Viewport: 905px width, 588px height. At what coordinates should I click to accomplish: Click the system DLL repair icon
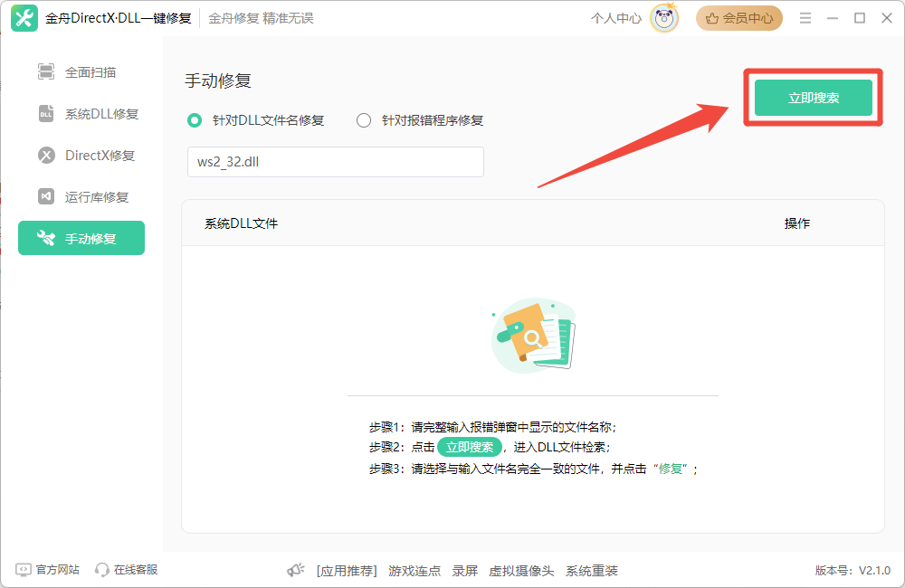pyautogui.click(x=46, y=114)
